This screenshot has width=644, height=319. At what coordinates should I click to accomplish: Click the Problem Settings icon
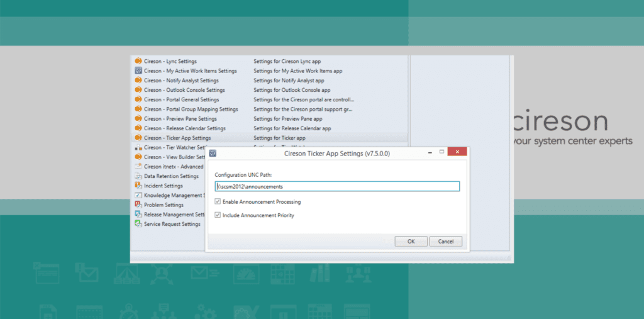[x=138, y=204]
